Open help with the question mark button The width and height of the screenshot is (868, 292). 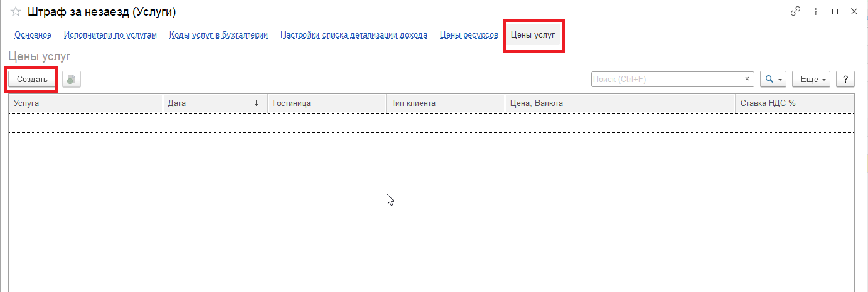coord(846,80)
